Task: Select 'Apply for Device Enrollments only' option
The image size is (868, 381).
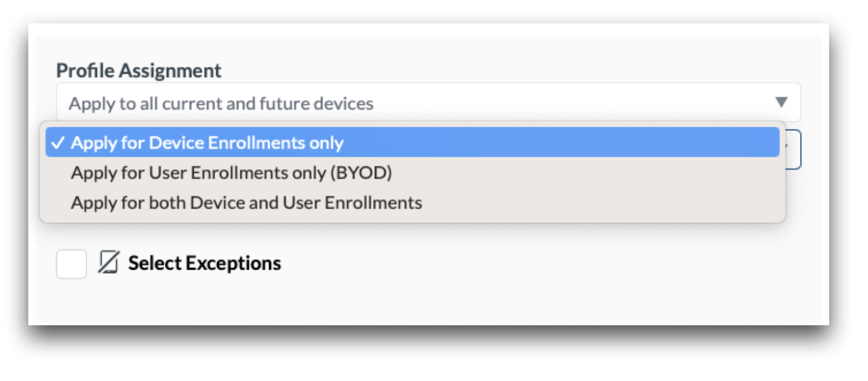Action: (x=207, y=143)
